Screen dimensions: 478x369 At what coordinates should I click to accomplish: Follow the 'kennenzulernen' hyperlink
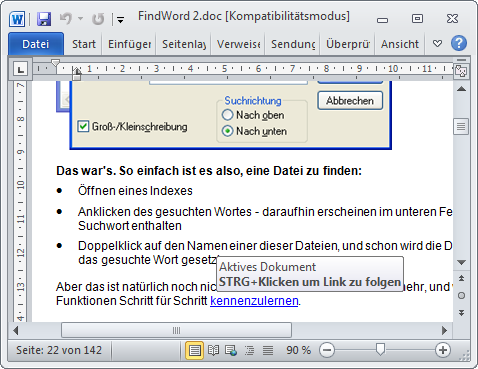click(x=254, y=301)
